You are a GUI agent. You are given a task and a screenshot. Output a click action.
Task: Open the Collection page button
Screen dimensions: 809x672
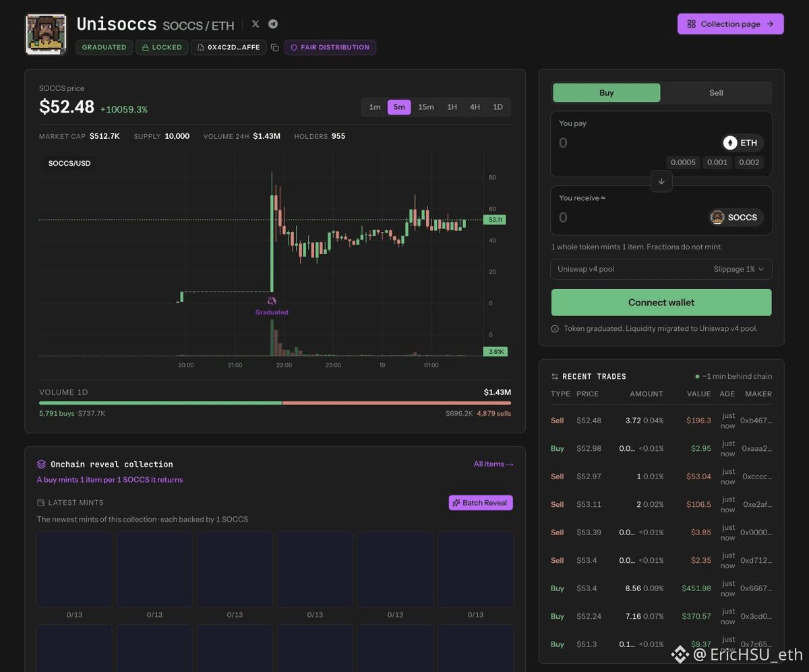731,24
